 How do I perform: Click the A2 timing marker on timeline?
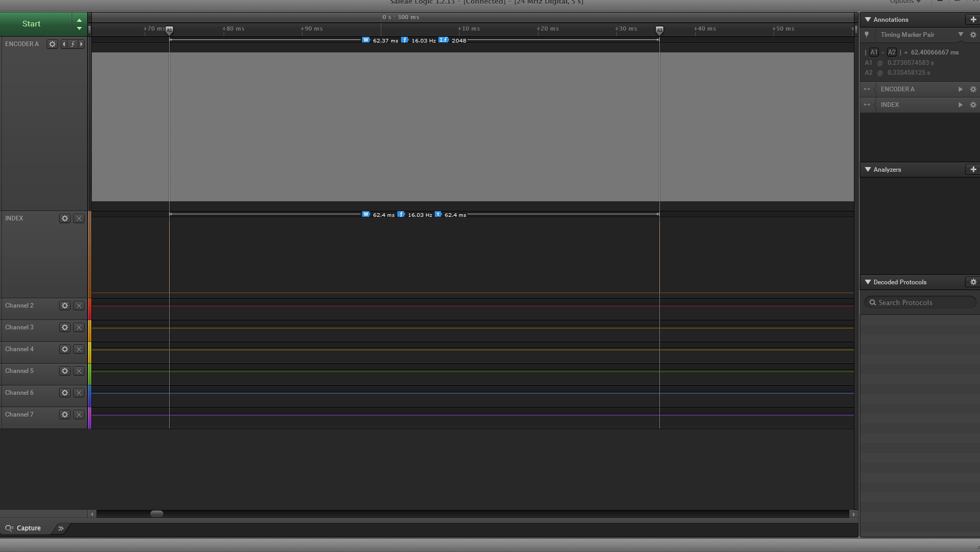[659, 30]
